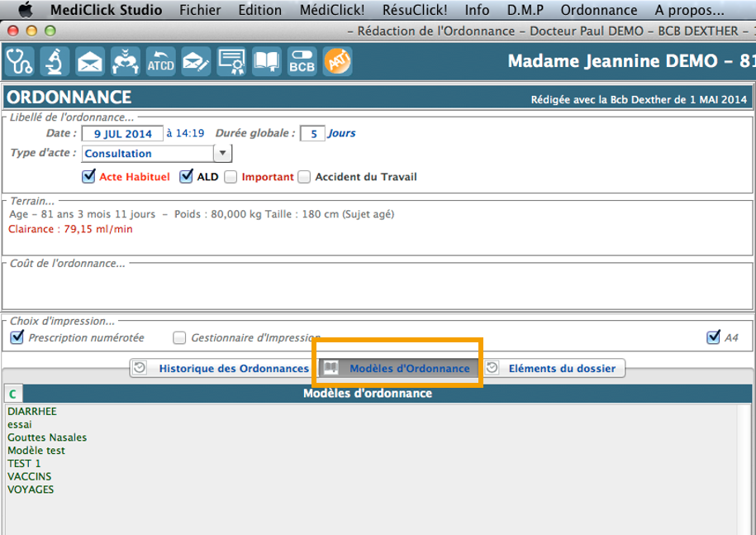The image size is (756, 535).
Task: Open the open-envelope mail icon
Action: coord(90,61)
